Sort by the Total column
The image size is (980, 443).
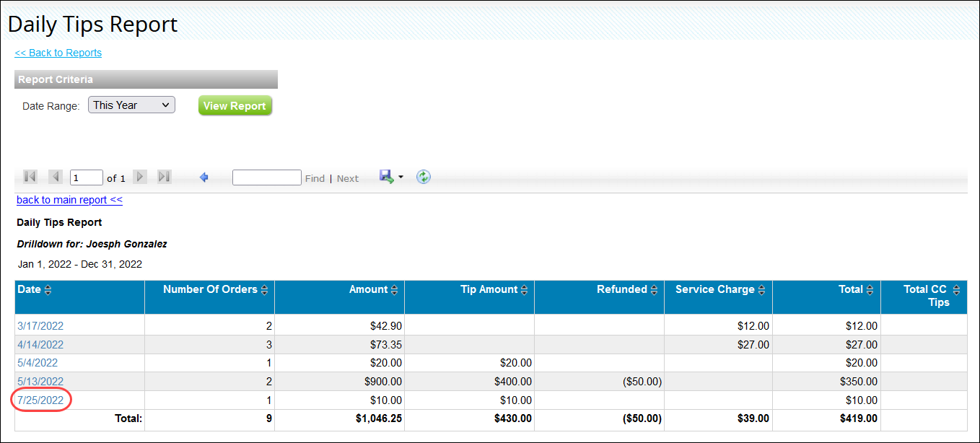(870, 290)
